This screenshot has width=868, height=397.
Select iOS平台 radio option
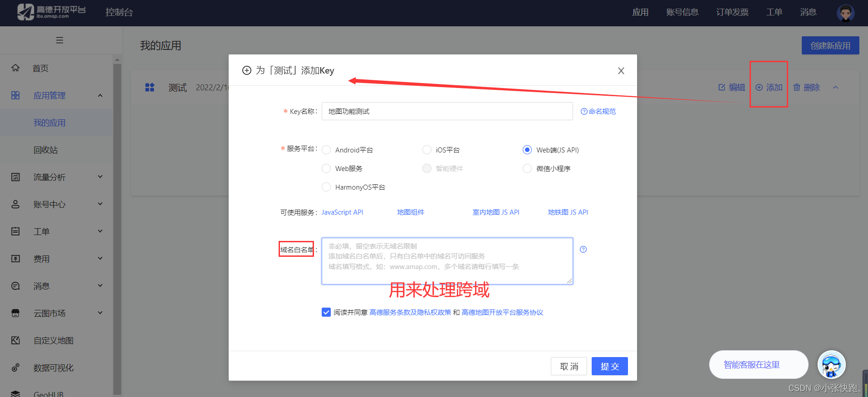(x=427, y=150)
